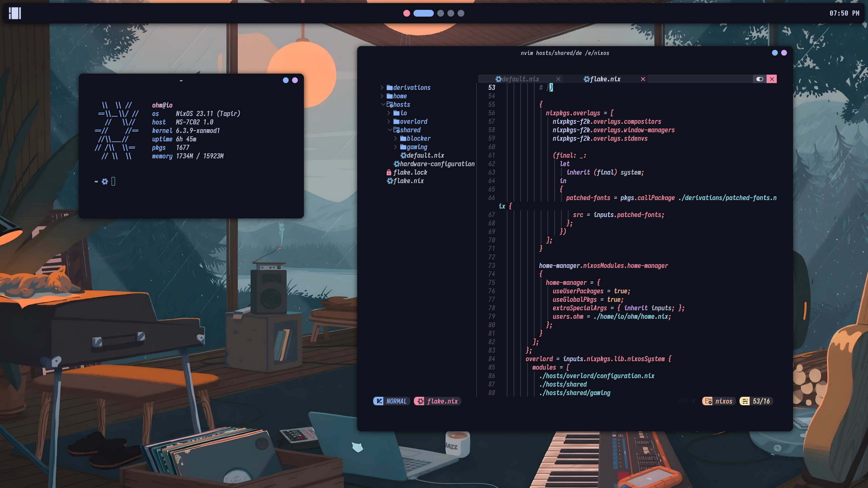Screen dimensions: 868x488
Task: Click the launcher icon in top bar
Action: click(x=15, y=13)
